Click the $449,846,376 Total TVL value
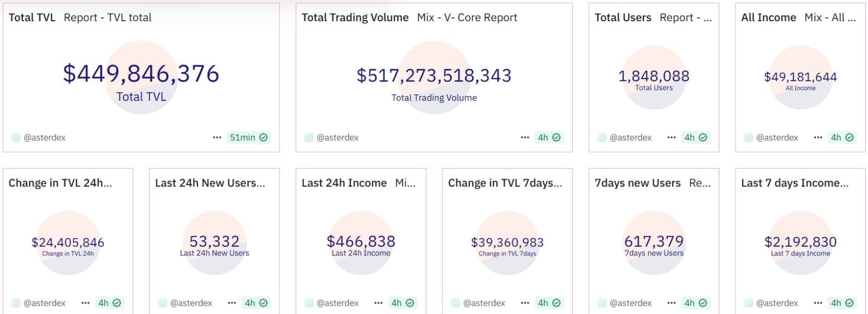This screenshot has width=868, height=314. click(x=141, y=74)
